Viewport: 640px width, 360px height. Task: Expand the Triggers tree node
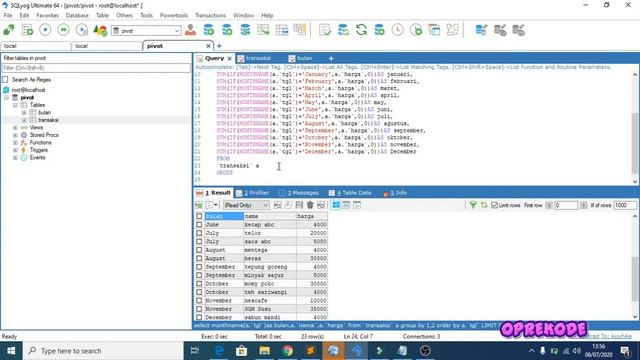(16, 150)
